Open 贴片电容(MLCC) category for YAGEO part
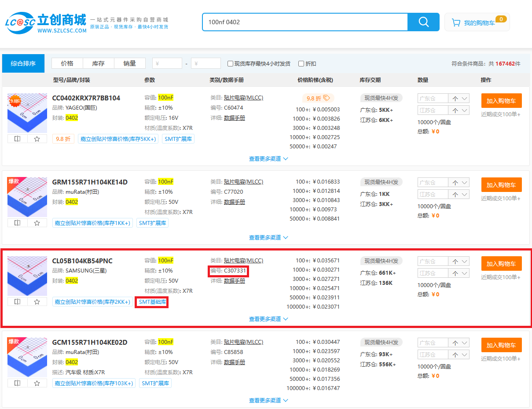The width and height of the screenshot is (532, 409). [243, 98]
